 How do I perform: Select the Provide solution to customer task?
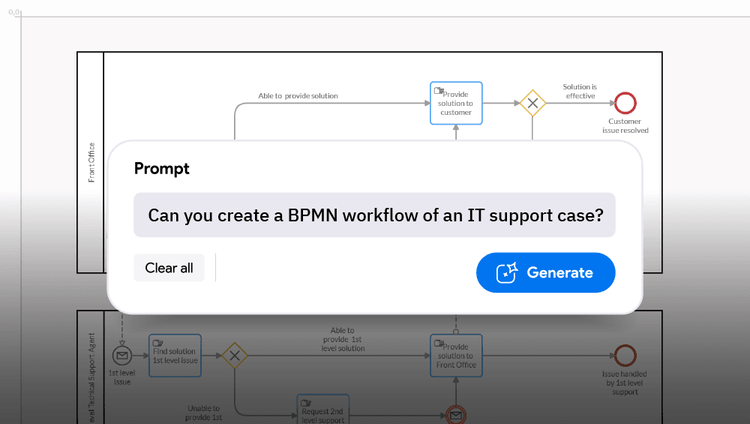point(456,103)
